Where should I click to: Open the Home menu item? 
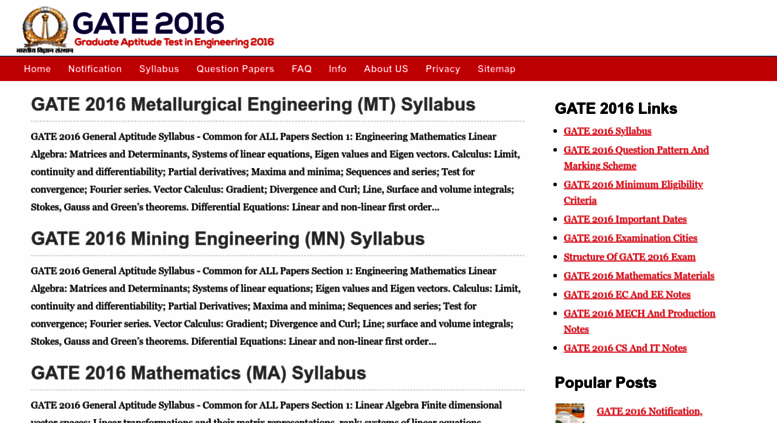[37, 69]
